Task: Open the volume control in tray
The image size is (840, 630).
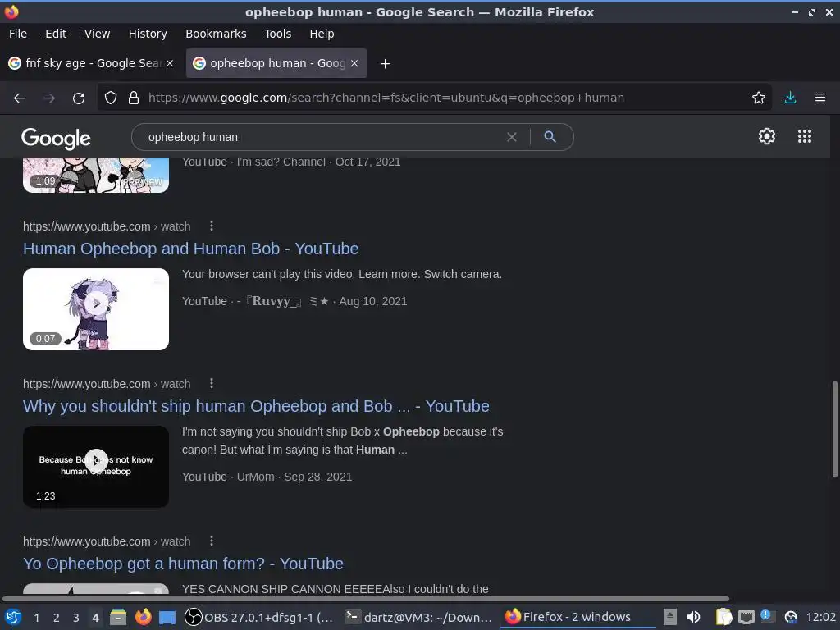Action: pyautogui.click(x=693, y=617)
